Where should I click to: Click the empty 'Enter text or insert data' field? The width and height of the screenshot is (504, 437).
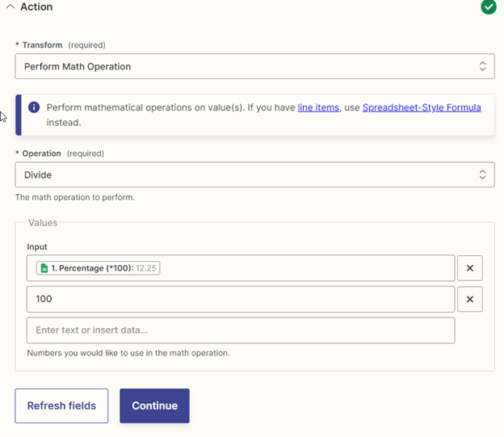pos(241,330)
